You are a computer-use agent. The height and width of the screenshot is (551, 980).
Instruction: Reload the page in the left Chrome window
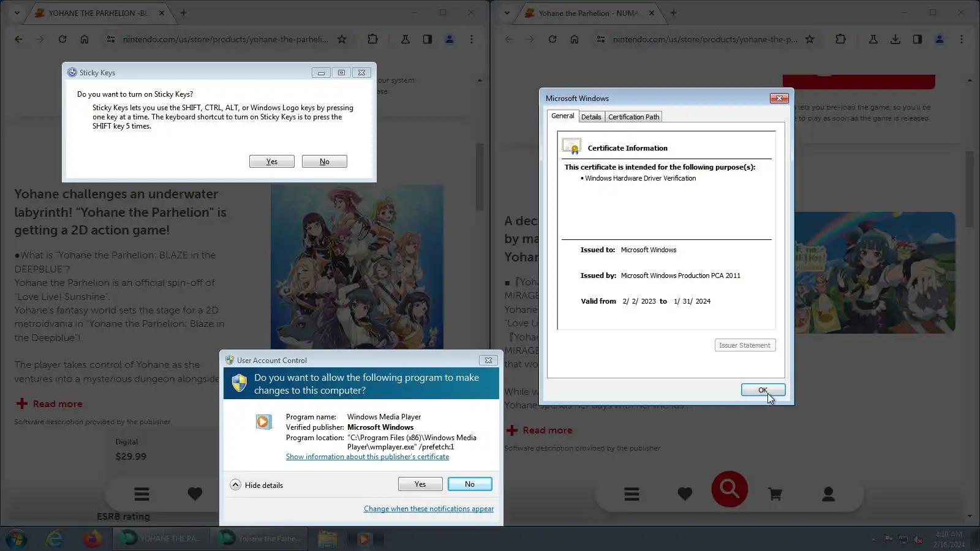click(x=62, y=39)
